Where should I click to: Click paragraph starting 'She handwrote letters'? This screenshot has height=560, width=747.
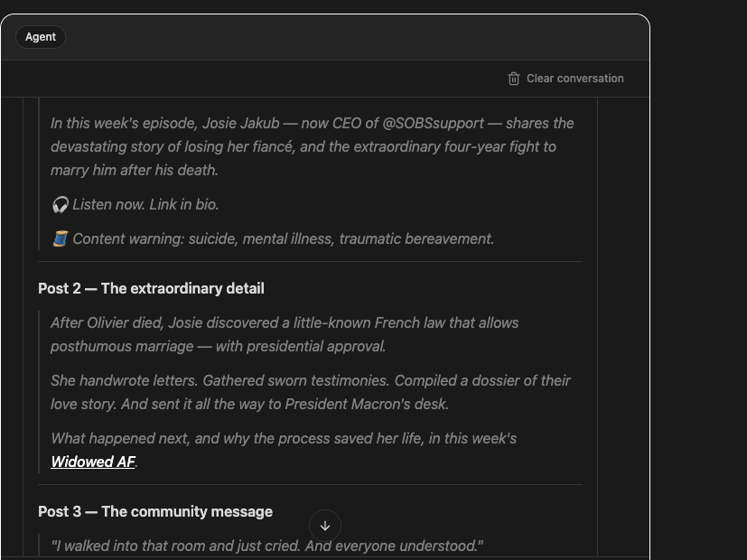point(311,392)
